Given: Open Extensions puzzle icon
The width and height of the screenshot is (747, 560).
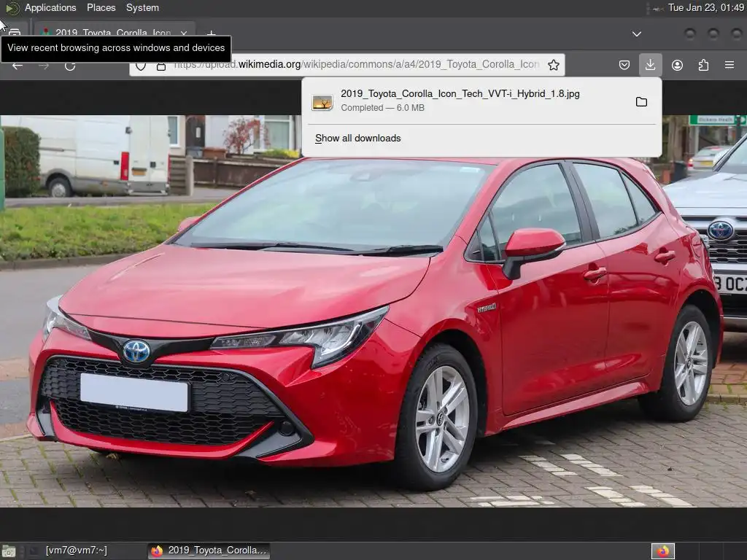Looking at the screenshot, I should click(x=703, y=65).
